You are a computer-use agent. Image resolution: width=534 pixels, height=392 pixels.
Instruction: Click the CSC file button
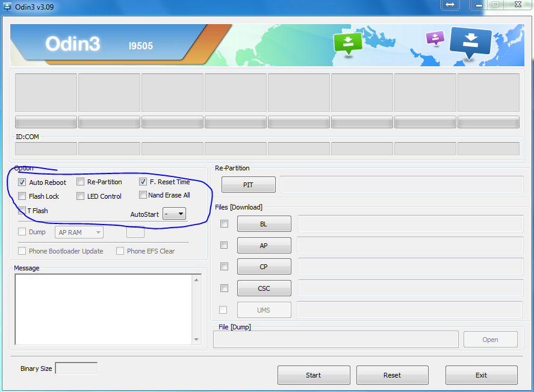(264, 288)
